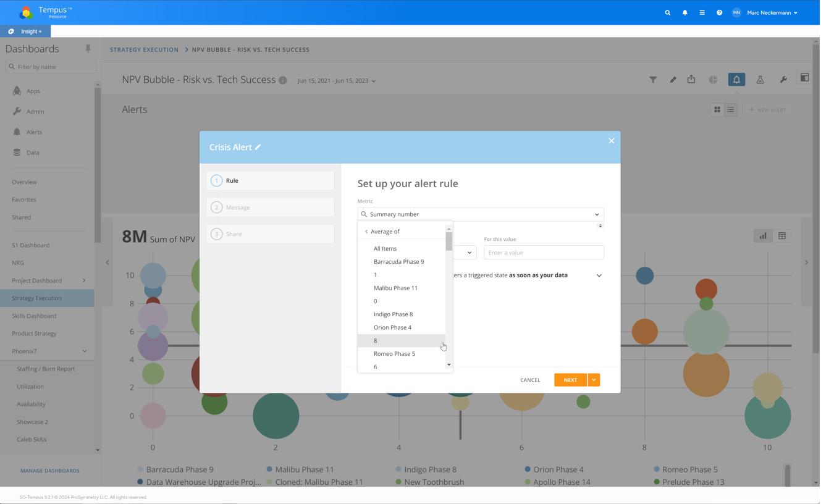Click the metric list scrollbar down arrow

click(x=449, y=365)
